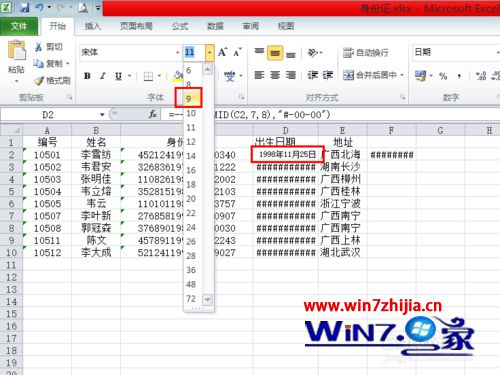Align cell text right

[291, 75]
